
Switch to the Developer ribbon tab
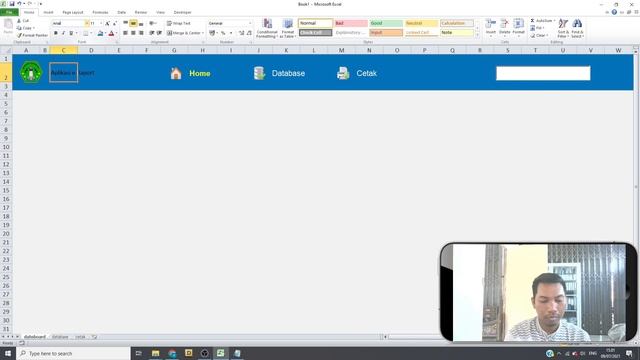[x=182, y=12]
